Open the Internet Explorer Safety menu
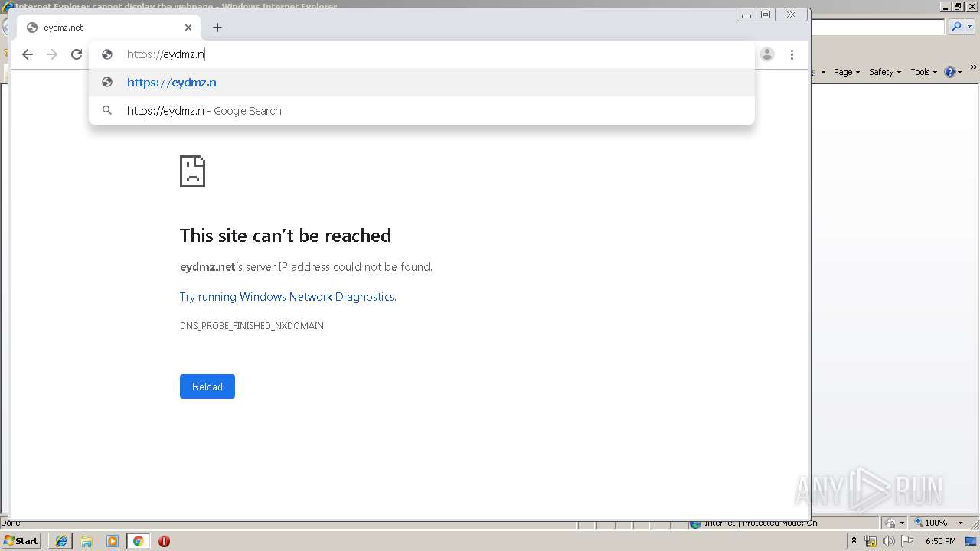 point(884,72)
